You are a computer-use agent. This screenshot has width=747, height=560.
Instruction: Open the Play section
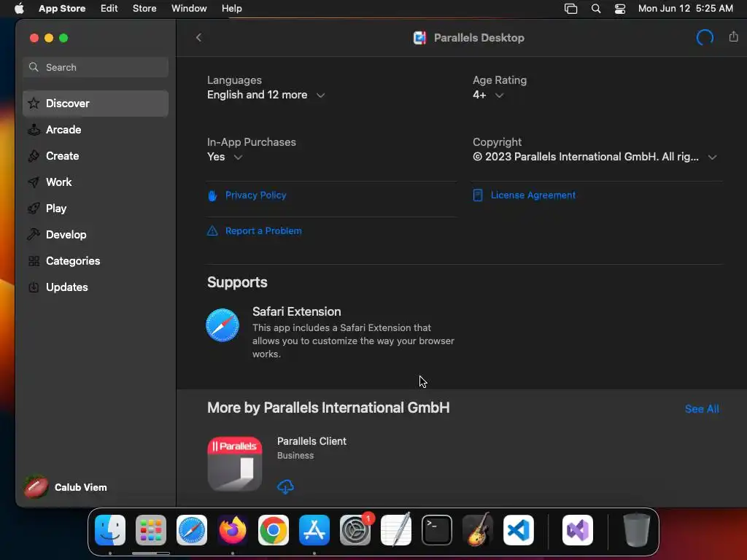[x=96, y=208]
